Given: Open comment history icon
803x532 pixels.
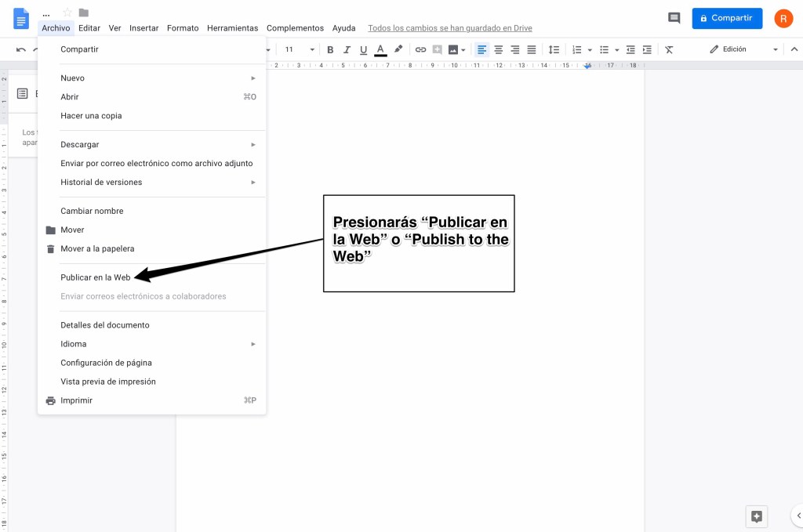Looking at the screenshot, I should pyautogui.click(x=674, y=18).
